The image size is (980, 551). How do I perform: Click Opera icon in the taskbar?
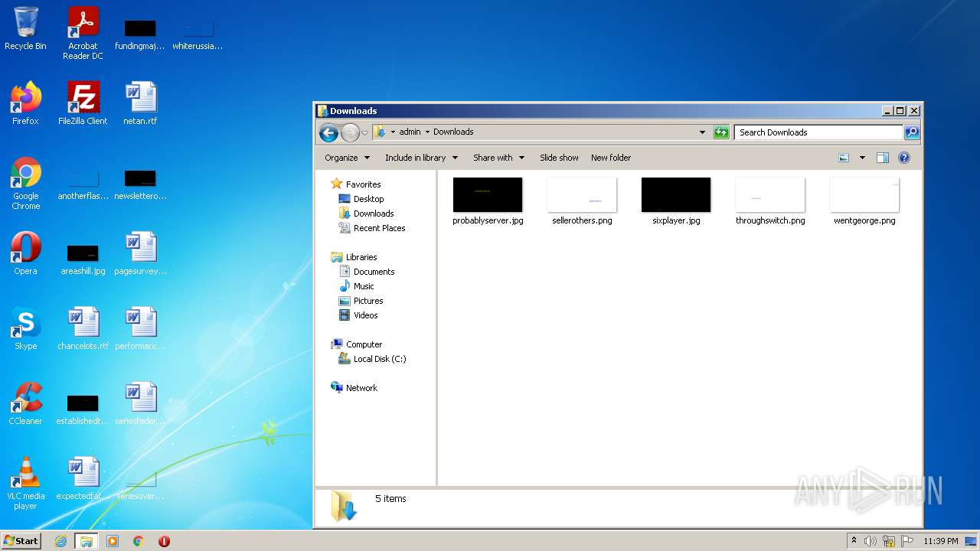point(164,541)
